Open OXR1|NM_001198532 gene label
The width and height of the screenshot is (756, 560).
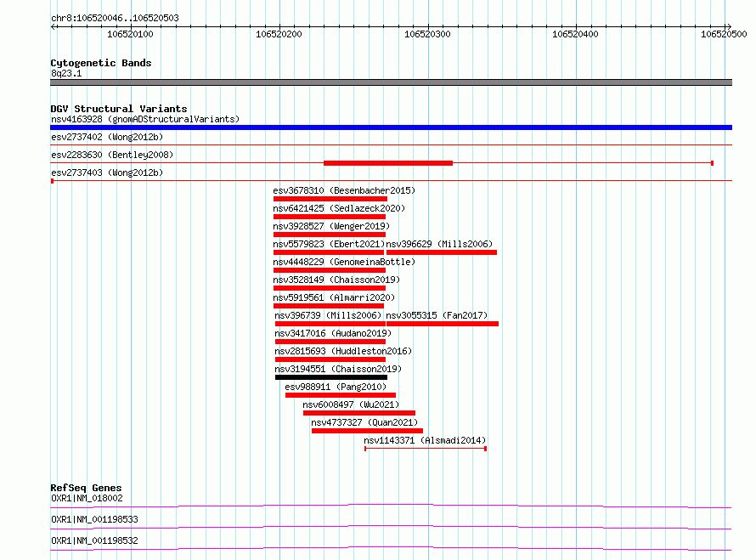[94, 540]
